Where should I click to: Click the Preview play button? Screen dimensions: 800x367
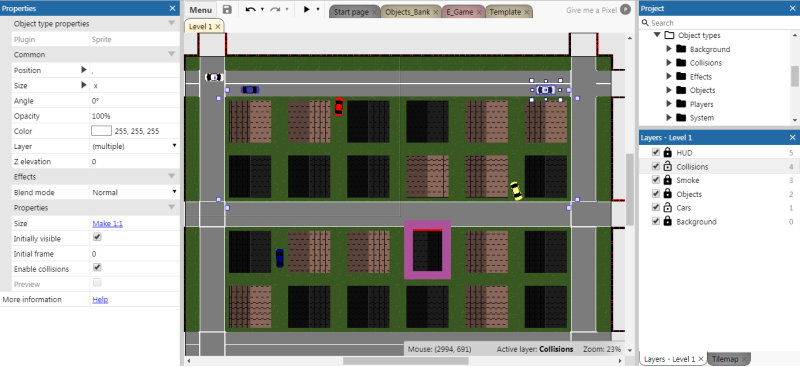[x=307, y=10]
